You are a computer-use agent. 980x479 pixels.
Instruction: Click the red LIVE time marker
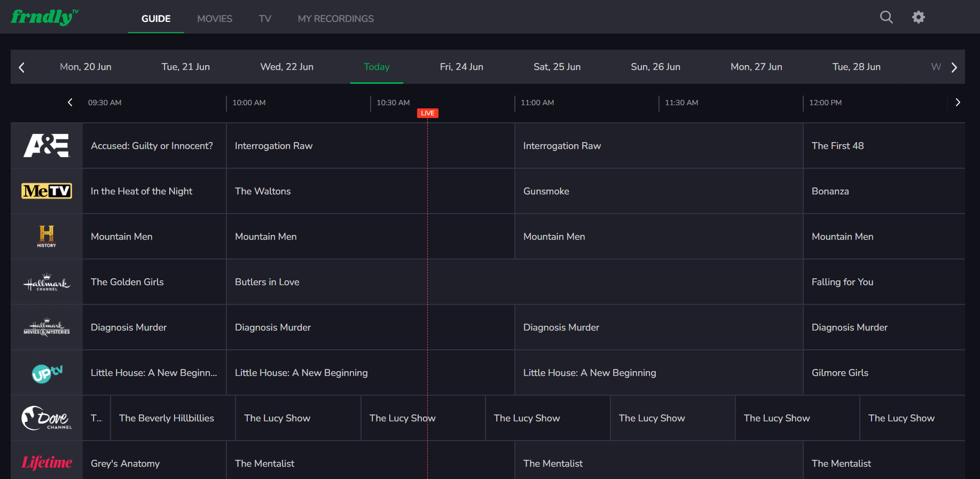click(427, 113)
